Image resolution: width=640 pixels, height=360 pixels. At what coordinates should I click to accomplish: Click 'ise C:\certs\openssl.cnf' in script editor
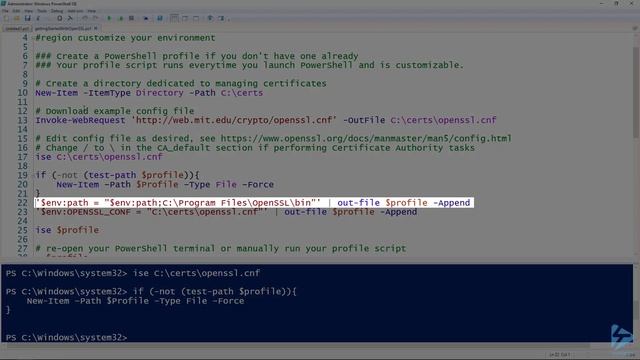coord(99,157)
